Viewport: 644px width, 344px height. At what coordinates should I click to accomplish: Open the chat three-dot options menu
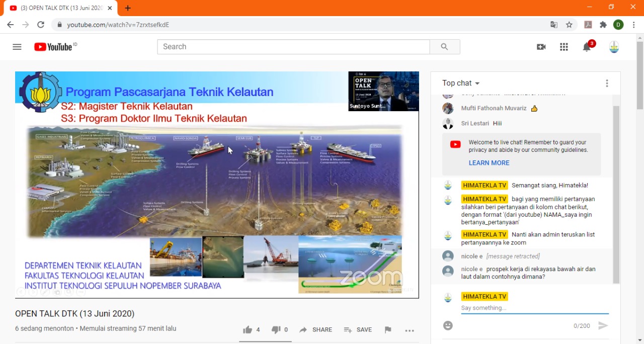[607, 83]
